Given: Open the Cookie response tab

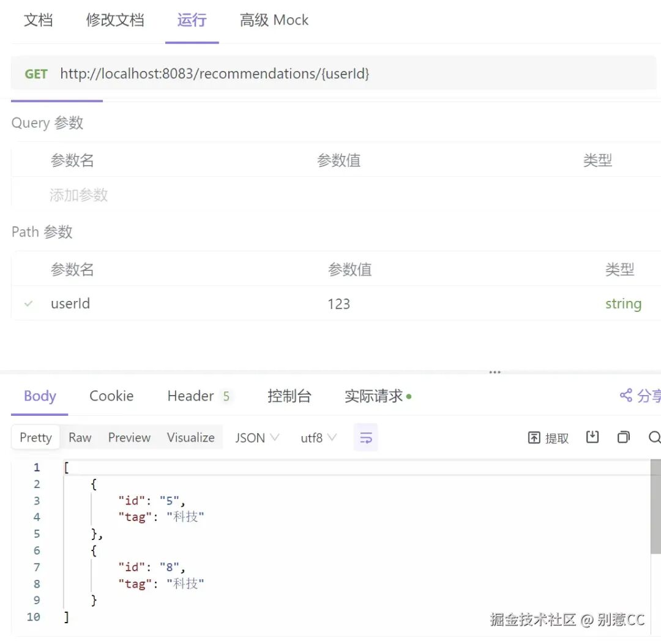Looking at the screenshot, I should (x=111, y=396).
